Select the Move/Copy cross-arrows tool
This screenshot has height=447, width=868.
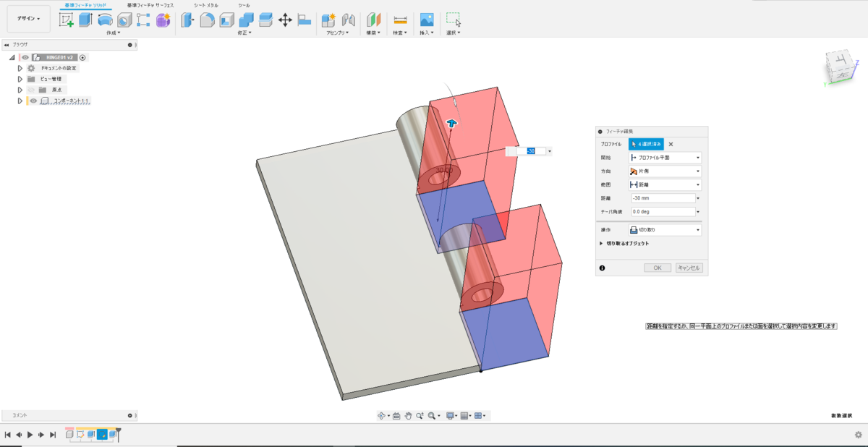(285, 20)
